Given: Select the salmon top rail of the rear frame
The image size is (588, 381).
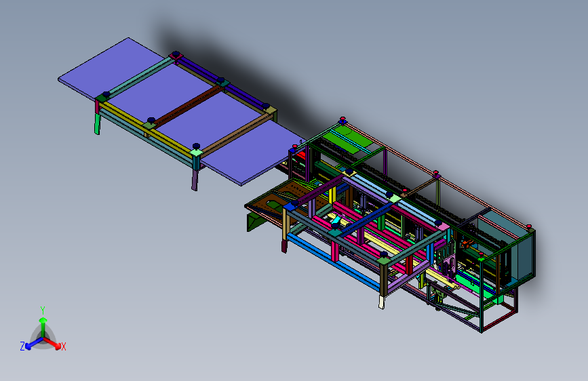Looking at the screenshot, I should coord(437,174).
